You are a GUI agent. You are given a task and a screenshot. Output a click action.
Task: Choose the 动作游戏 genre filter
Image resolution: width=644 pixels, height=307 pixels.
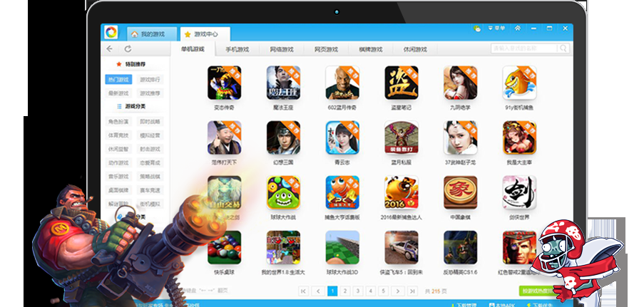118,163
